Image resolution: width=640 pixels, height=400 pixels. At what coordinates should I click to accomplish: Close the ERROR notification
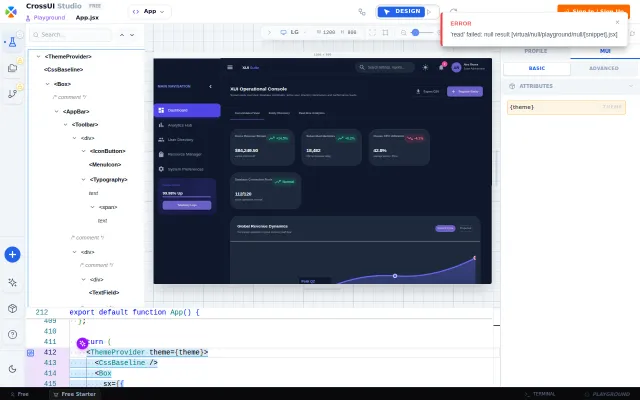[x=617, y=22]
